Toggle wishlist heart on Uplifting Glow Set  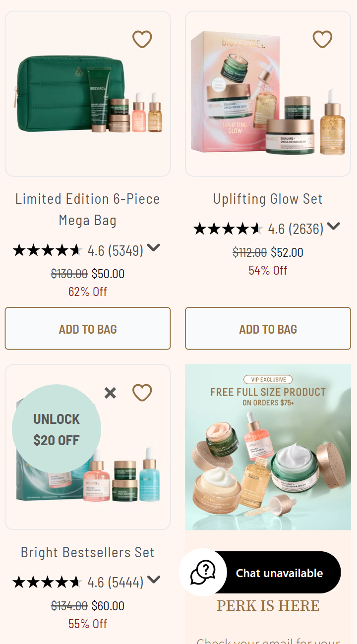322,39
